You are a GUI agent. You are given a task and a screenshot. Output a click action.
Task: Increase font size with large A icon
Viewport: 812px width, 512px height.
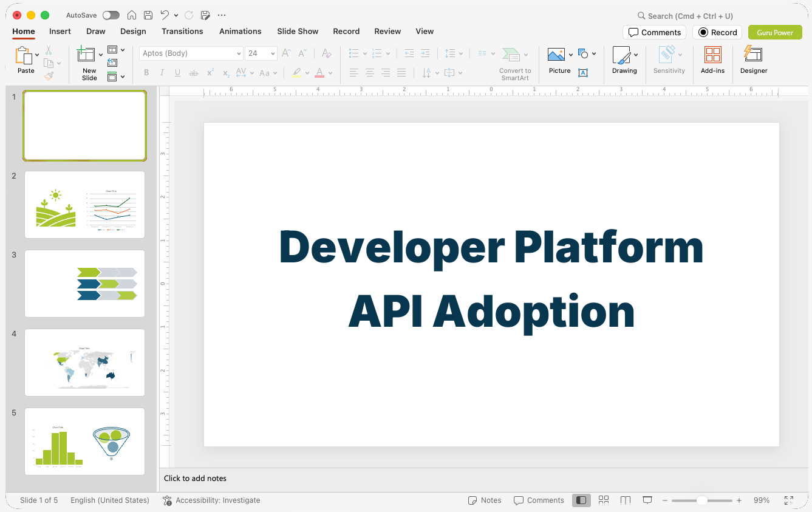point(286,53)
